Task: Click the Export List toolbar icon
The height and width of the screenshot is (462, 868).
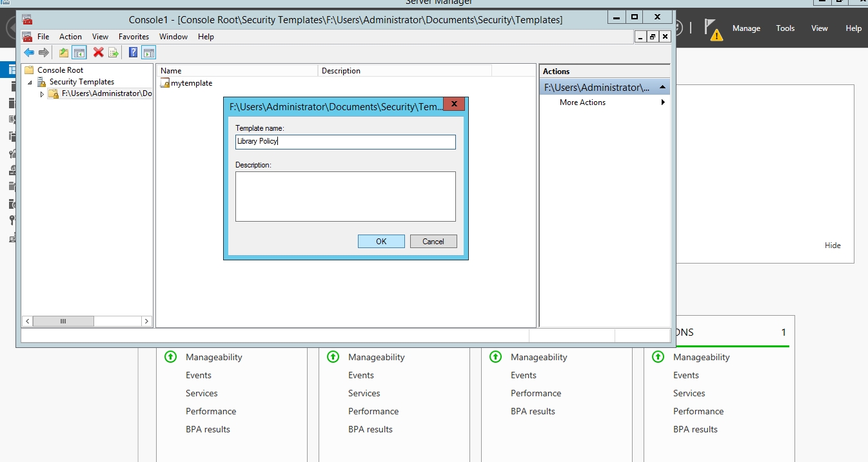Action: [113, 53]
